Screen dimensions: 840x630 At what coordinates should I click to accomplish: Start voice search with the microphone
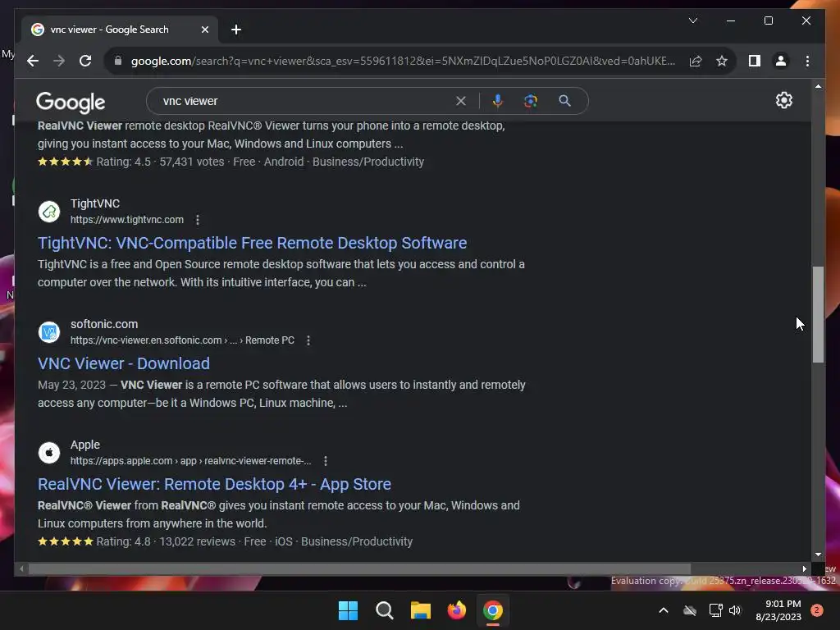point(498,101)
